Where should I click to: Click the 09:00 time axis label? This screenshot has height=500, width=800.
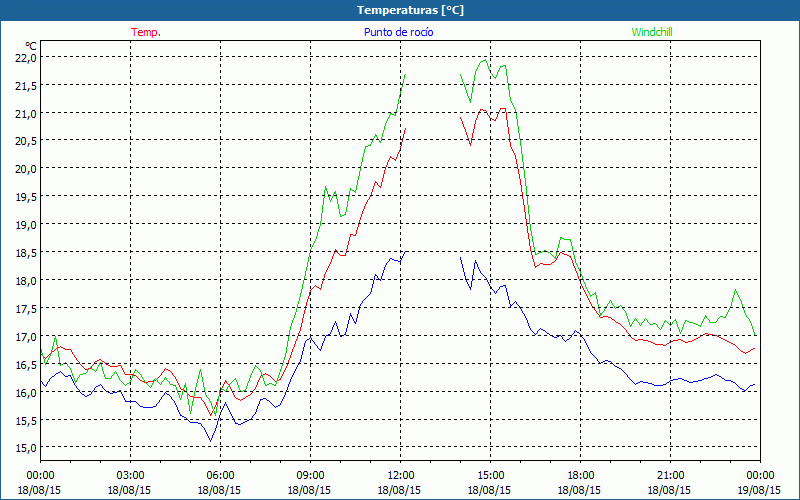[310, 476]
